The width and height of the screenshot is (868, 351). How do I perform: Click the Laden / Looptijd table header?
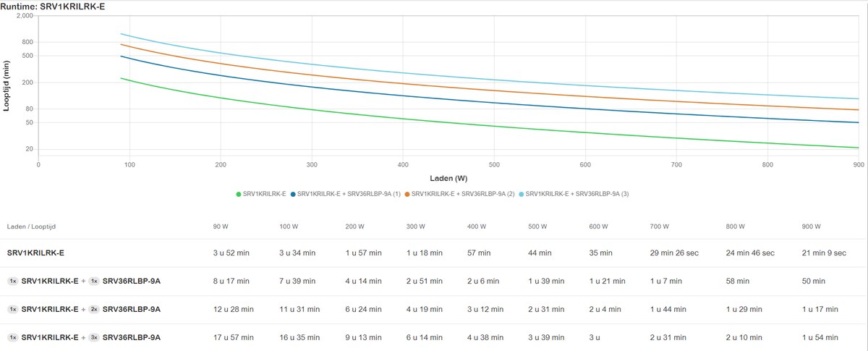pos(35,226)
